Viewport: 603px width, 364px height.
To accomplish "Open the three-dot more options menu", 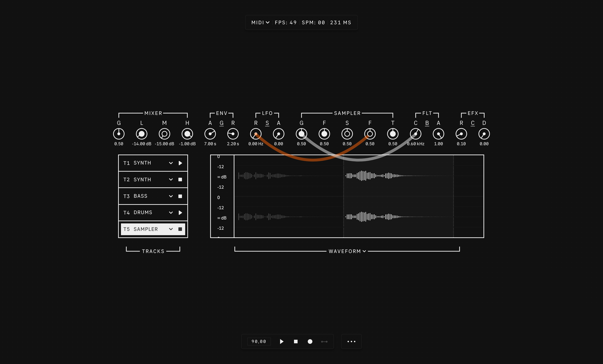I will (x=351, y=342).
